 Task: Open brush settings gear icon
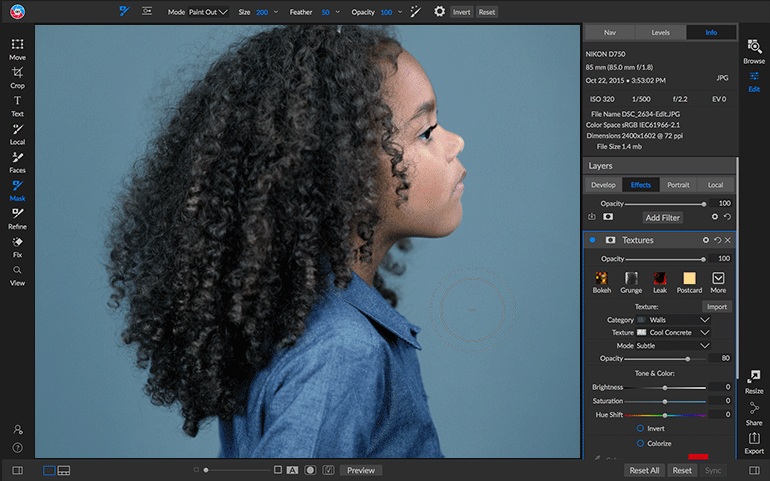(x=439, y=11)
